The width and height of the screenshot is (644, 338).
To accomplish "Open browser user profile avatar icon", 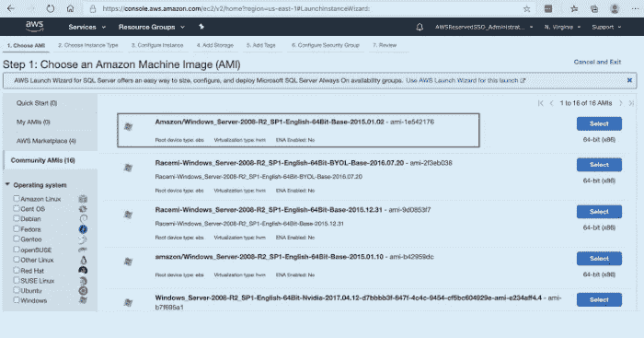I will pyautogui.click(x=615, y=8).
